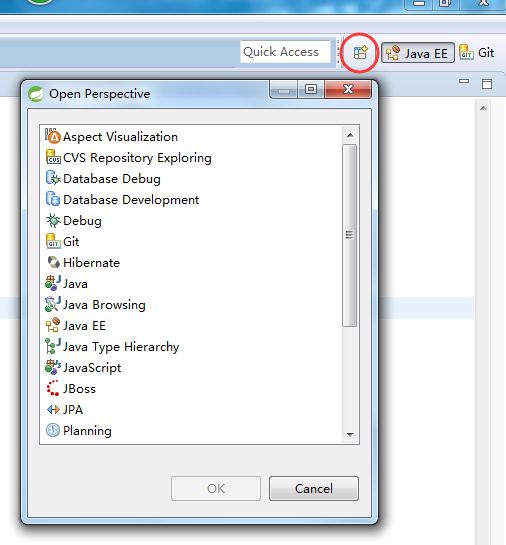Click the Quick Access search field

click(x=285, y=52)
